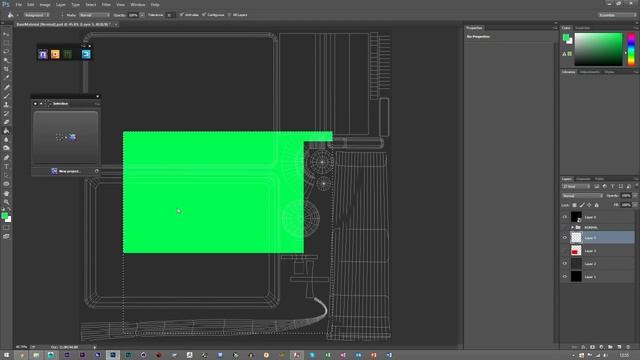Image resolution: width=640 pixels, height=360 pixels.
Task: Open the layer Opacity dropdown arrow
Action: pos(635,196)
